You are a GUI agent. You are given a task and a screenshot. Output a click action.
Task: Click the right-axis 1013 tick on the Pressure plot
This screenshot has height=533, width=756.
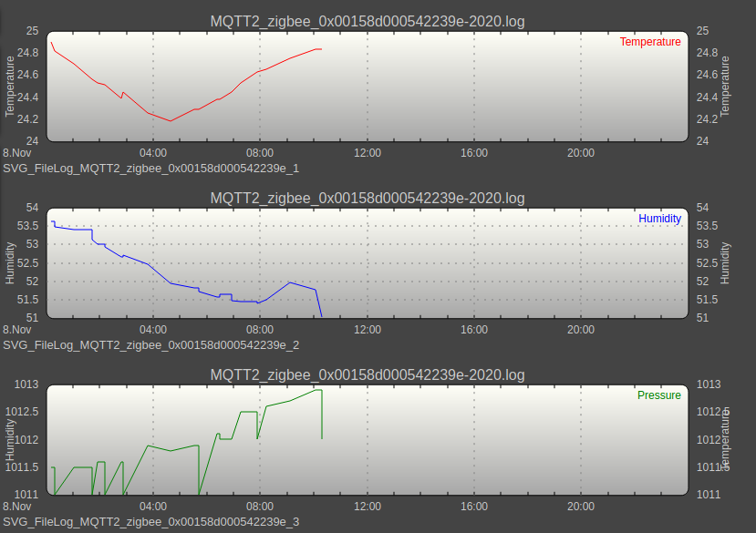(709, 384)
